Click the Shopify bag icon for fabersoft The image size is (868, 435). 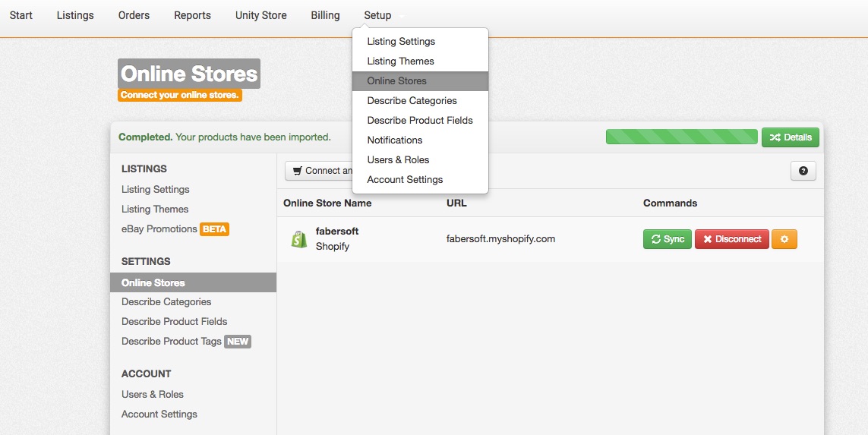coord(299,239)
